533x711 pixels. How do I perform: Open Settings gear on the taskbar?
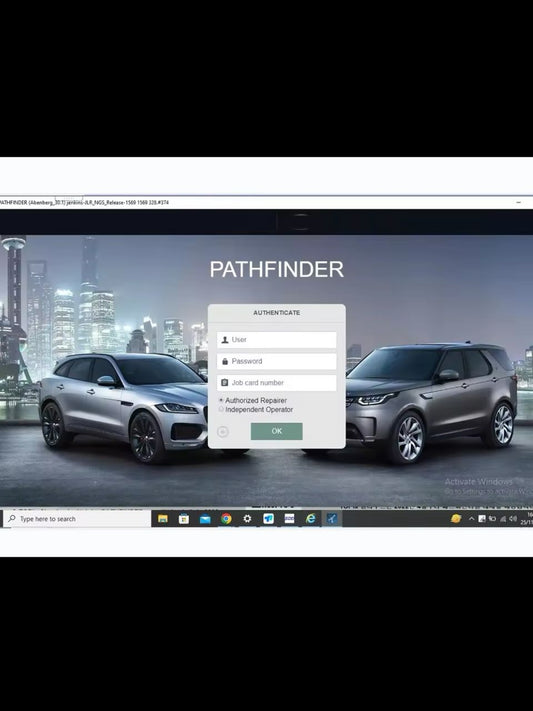point(247,518)
